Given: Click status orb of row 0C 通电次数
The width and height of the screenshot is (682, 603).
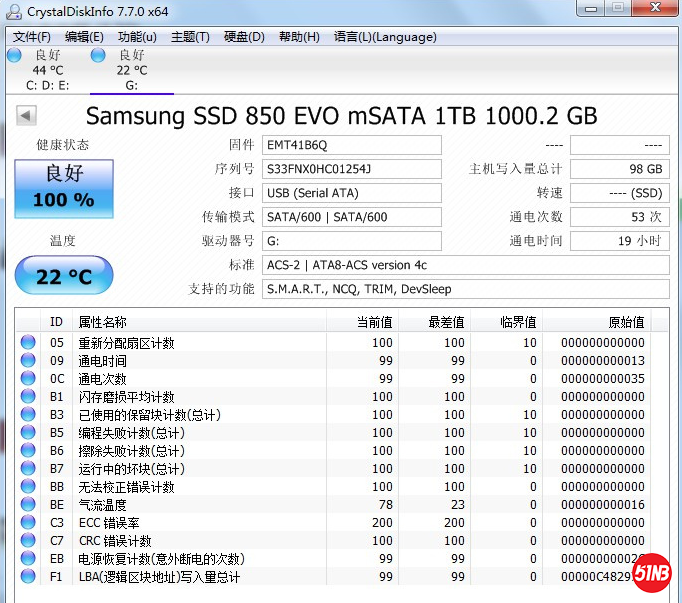Looking at the screenshot, I should click(x=28, y=378).
